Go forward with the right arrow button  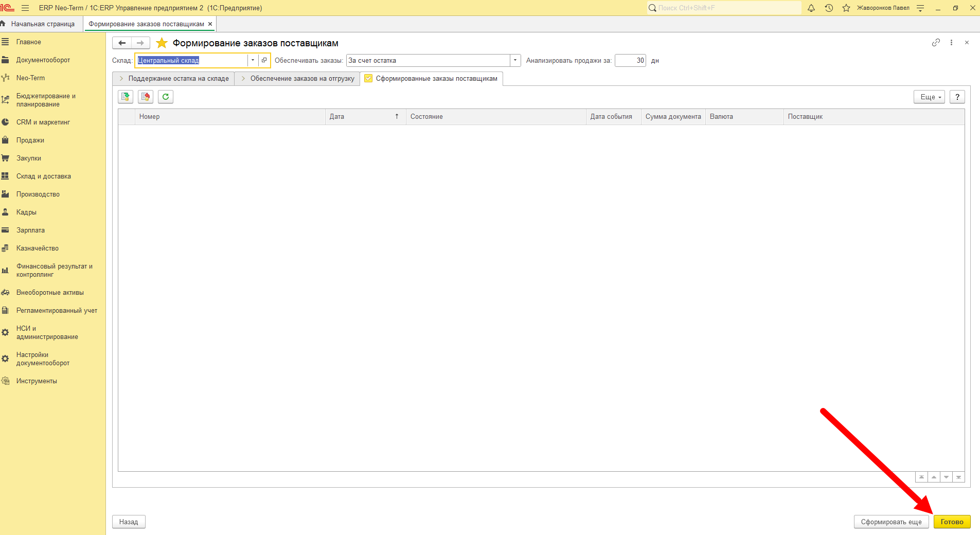[x=140, y=43]
